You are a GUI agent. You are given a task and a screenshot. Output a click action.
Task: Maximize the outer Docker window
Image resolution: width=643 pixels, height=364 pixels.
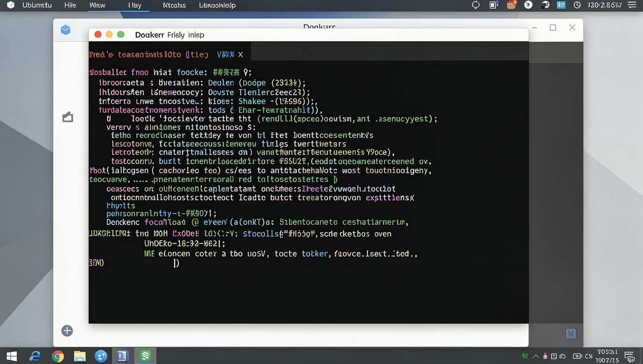coord(553,27)
